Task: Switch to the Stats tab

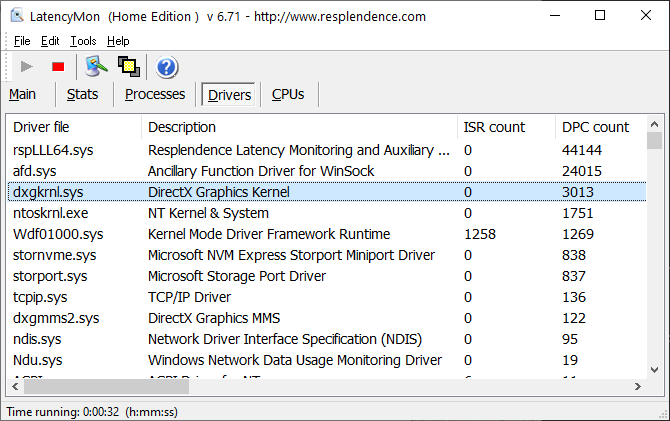Action: point(83,94)
